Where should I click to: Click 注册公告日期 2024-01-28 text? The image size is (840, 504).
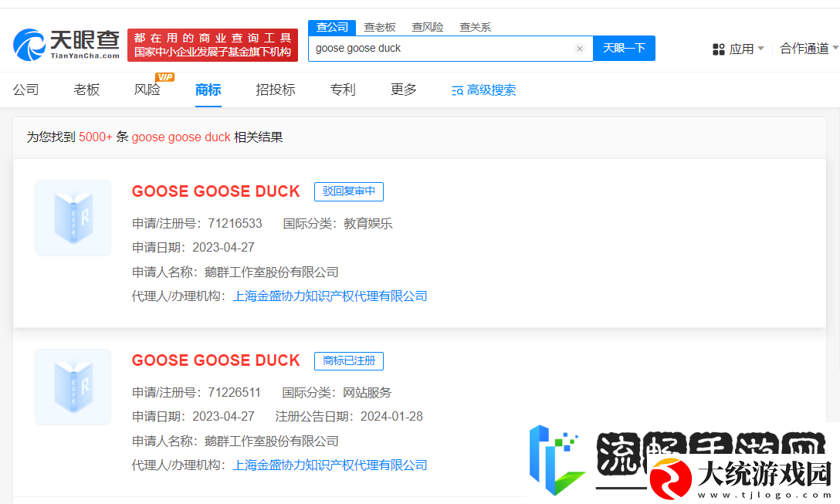[349, 417]
